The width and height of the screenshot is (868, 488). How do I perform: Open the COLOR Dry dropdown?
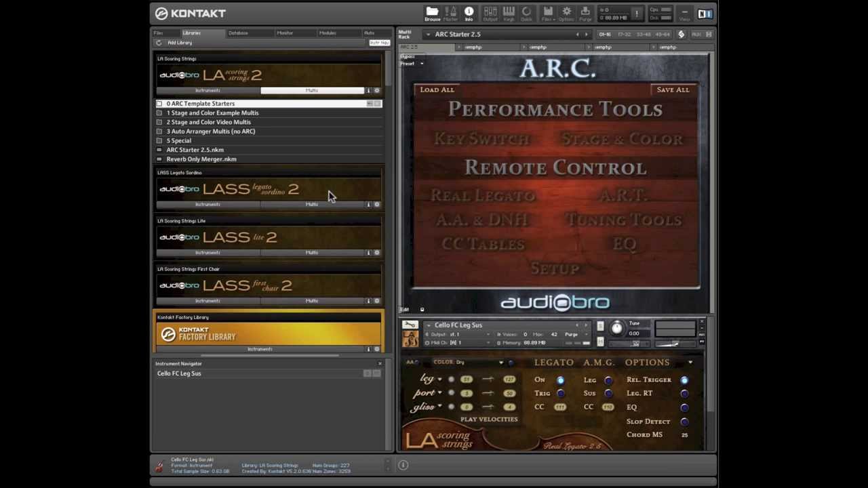tap(500, 363)
